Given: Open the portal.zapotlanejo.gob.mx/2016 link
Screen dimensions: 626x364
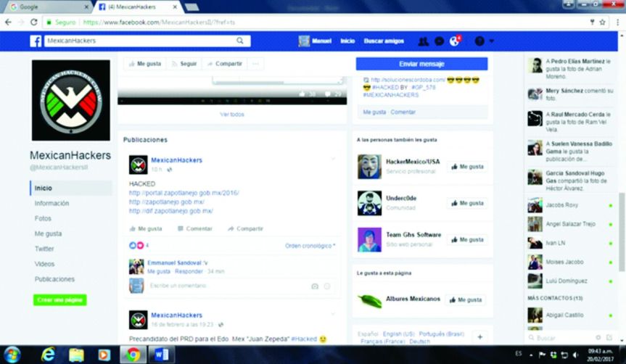Looking at the screenshot, I should 184,193.
